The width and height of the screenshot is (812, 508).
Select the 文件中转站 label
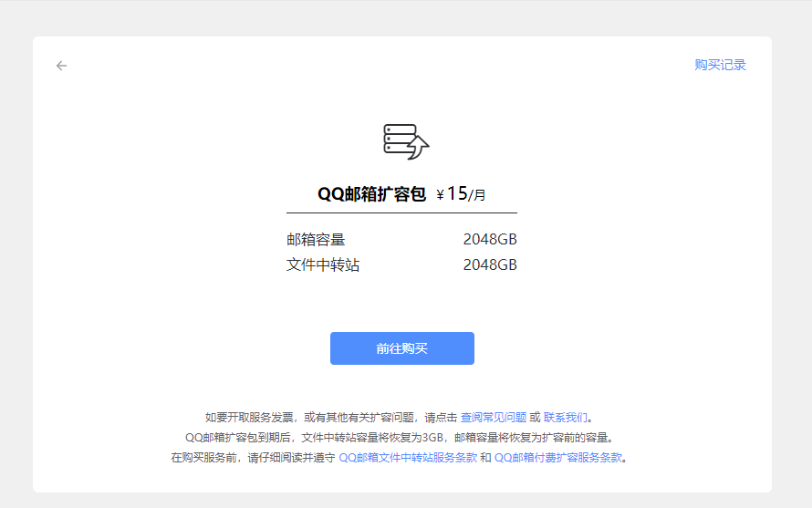pyautogui.click(x=323, y=265)
